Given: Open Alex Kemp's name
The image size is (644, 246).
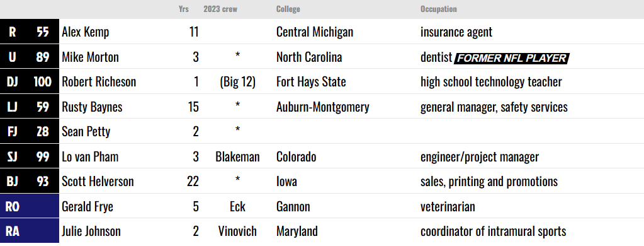Looking at the screenshot, I should tap(86, 32).
